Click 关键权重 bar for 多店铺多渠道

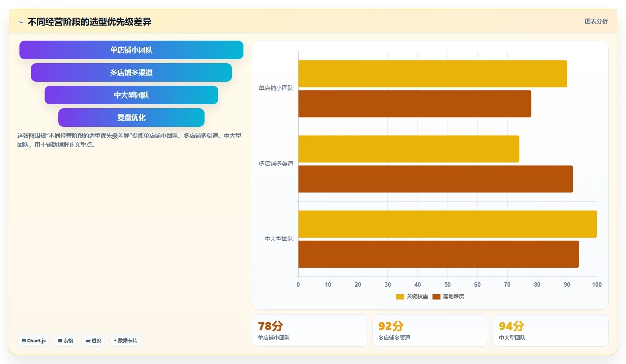click(x=409, y=149)
